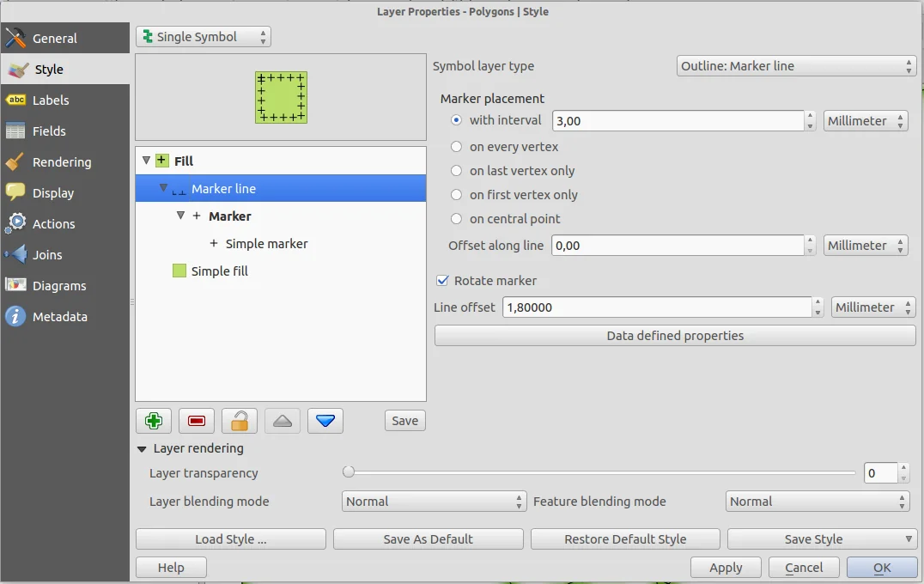Click the Layer transparency slider handle
Image resolution: width=924 pixels, height=584 pixels.
pos(349,471)
